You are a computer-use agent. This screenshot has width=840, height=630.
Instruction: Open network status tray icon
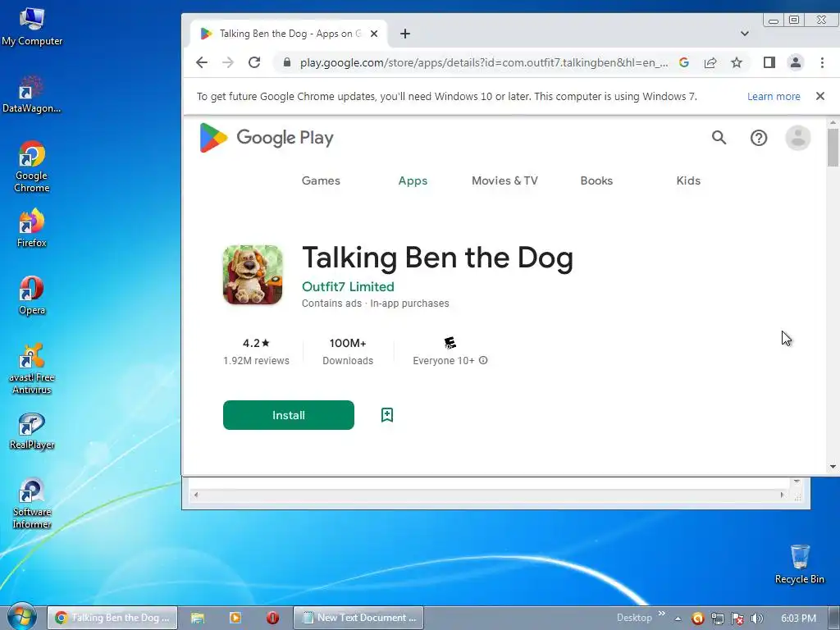(x=717, y=619)
